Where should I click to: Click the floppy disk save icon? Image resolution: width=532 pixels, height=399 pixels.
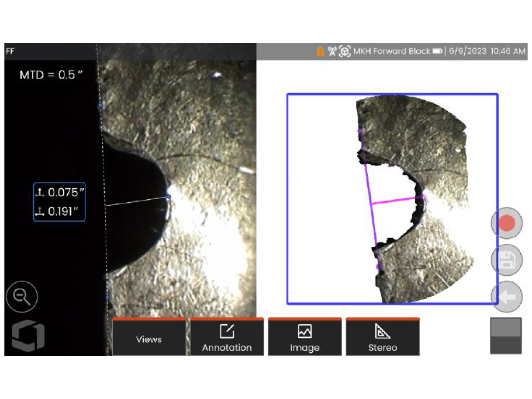point(507,260)
